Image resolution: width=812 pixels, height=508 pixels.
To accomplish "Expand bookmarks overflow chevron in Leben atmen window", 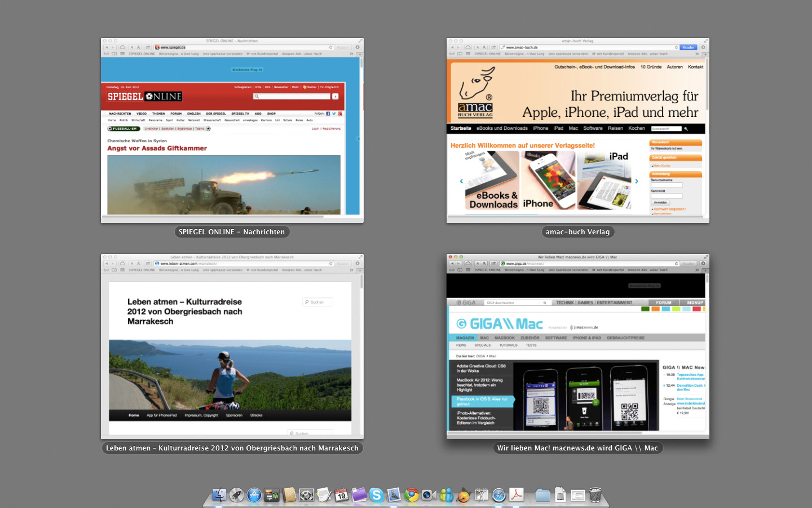I will pyautogui.click(x=351, y=270).
